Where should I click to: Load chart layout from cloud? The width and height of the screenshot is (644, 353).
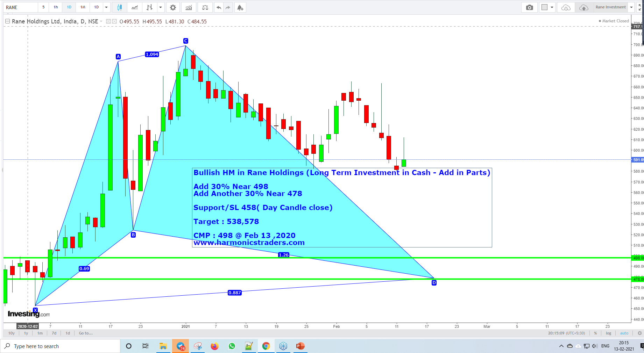(x=566, y=7)
